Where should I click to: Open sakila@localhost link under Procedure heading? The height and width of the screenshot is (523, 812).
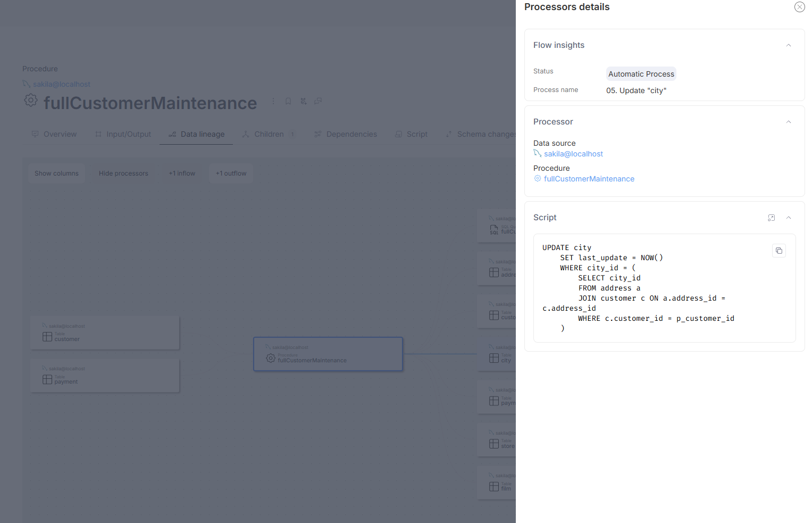62,84
